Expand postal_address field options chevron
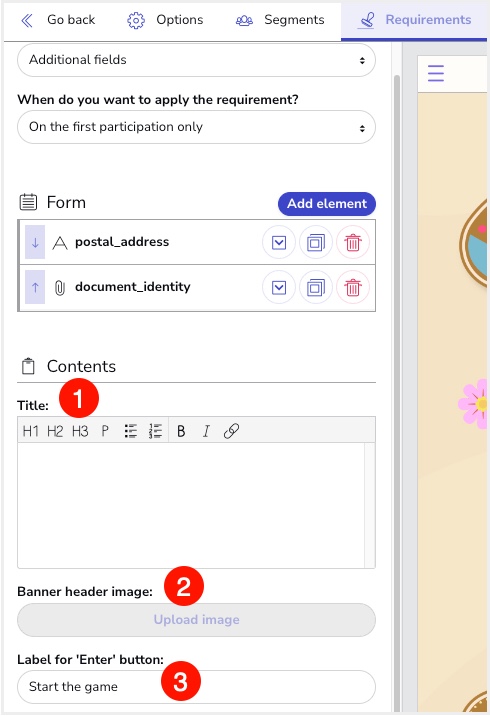Screen dimensions: 490x716 [279, 242]
